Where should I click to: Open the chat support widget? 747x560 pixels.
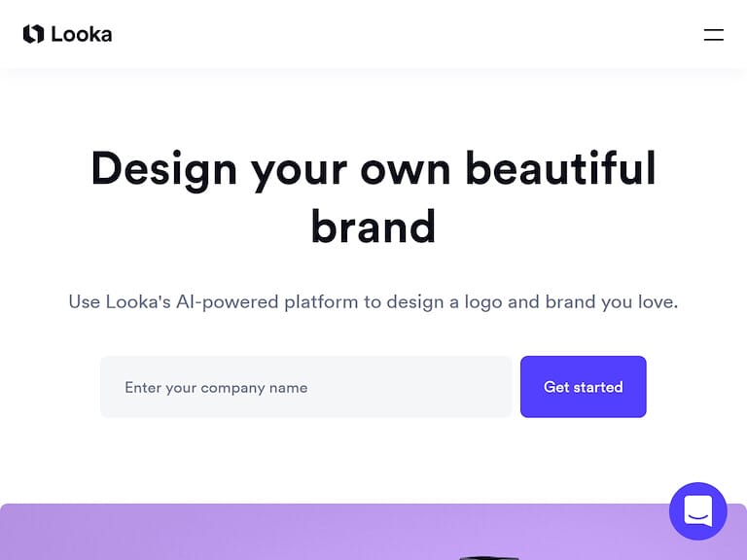[x=697, y=510]
